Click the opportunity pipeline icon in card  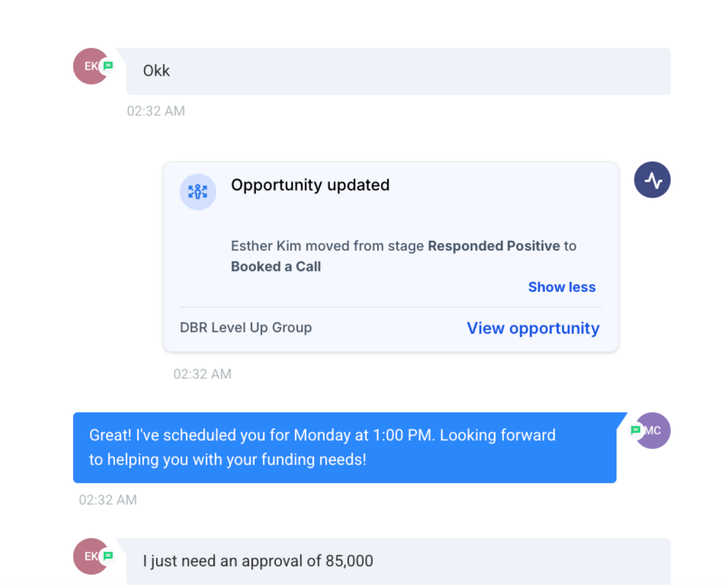198,192
